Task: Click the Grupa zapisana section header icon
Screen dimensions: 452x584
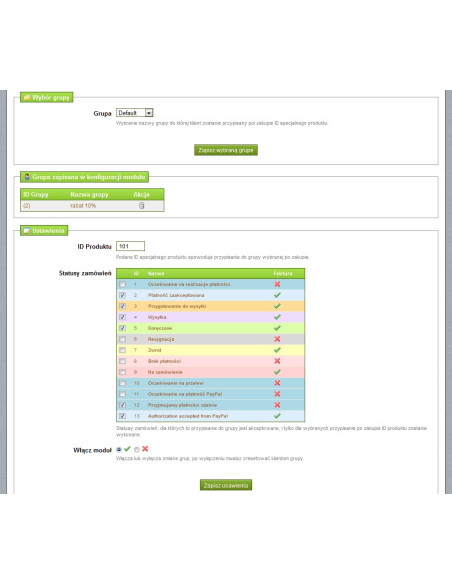Action: tap(26, 177)
